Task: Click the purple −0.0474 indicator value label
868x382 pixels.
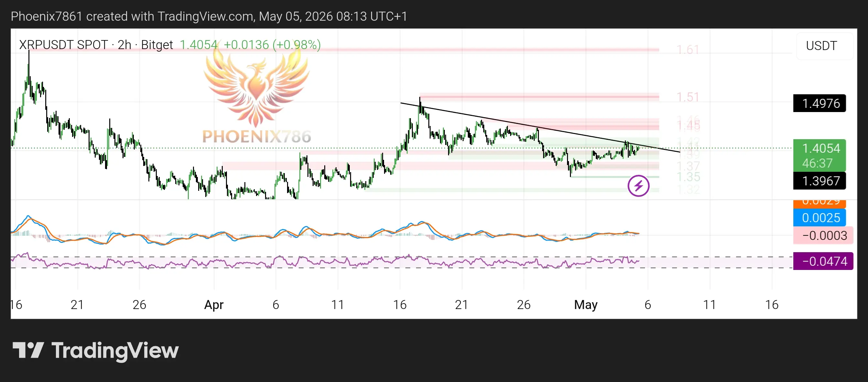Action: tap(823, 261)
